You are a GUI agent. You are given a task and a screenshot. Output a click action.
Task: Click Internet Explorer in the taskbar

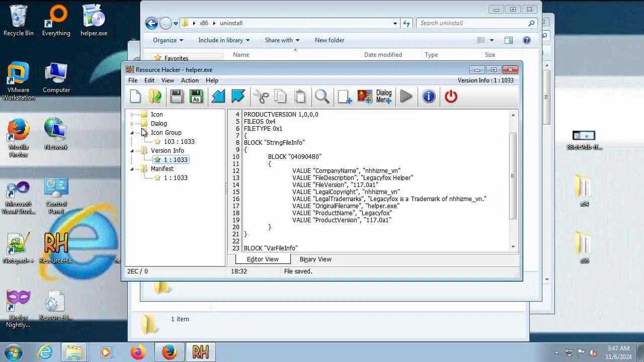point(45,352)
